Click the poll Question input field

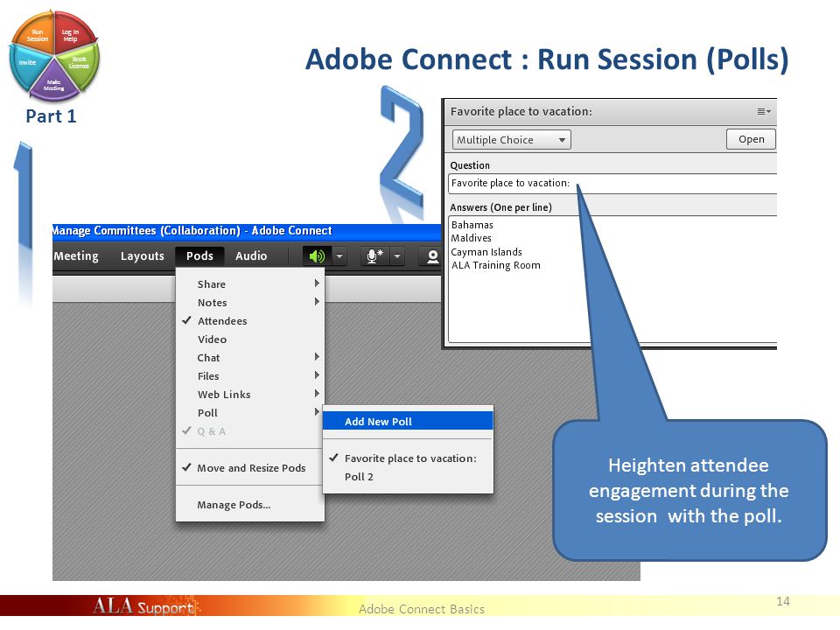tap(612, 183)
